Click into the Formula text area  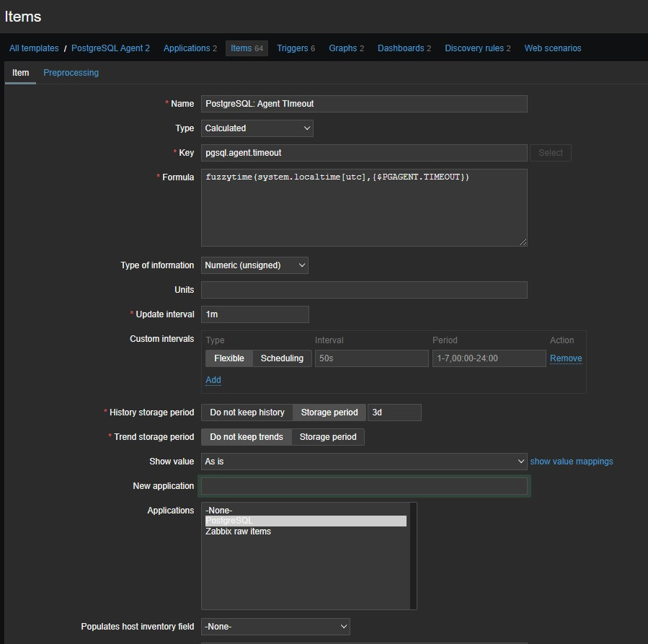[x=363, y=208]
